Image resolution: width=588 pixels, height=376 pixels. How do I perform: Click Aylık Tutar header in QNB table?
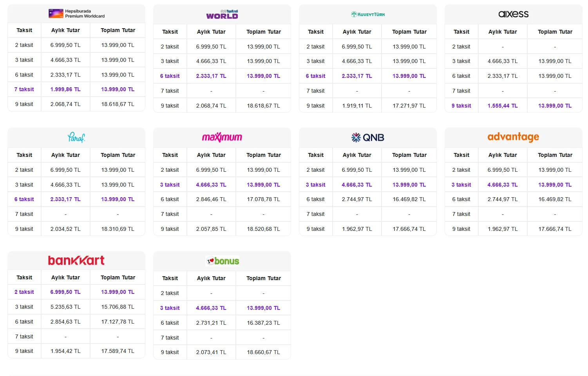click(x=357, y=155)
